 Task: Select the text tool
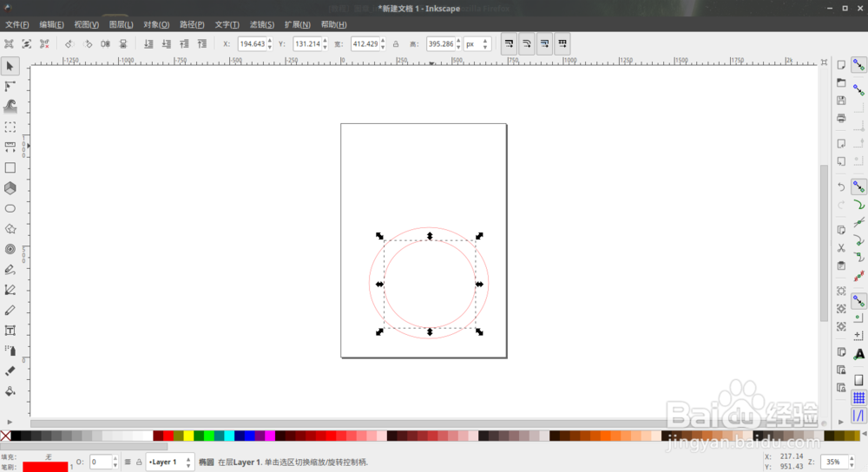pyautogui.click(x=10, y=331)
